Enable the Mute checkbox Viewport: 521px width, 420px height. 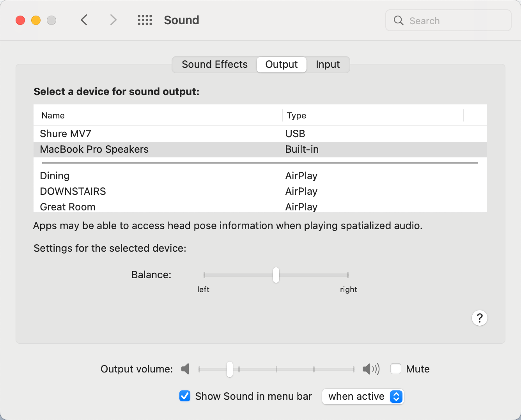point(396,369)
